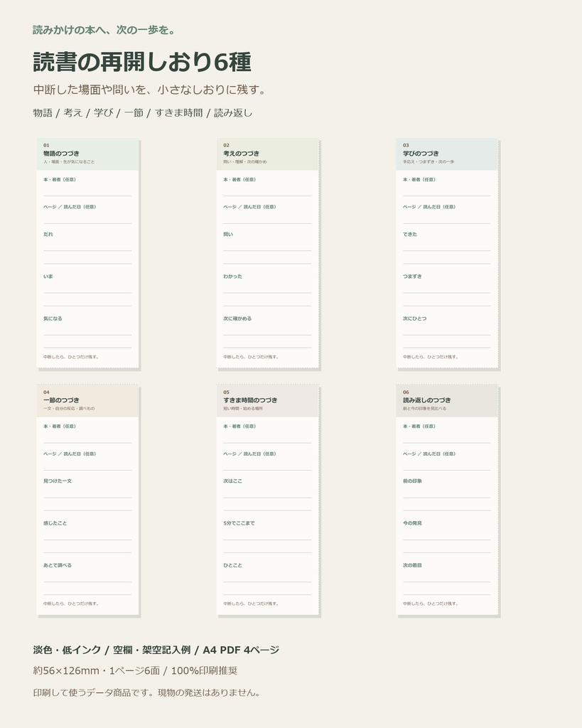Click the できた label in card 03
The image size is (582, 728).
coord(410,235)
